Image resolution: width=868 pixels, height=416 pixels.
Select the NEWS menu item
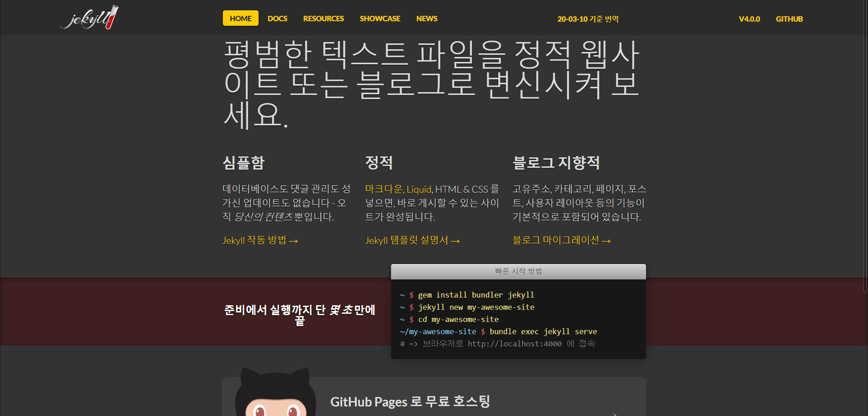pos(427,19)
